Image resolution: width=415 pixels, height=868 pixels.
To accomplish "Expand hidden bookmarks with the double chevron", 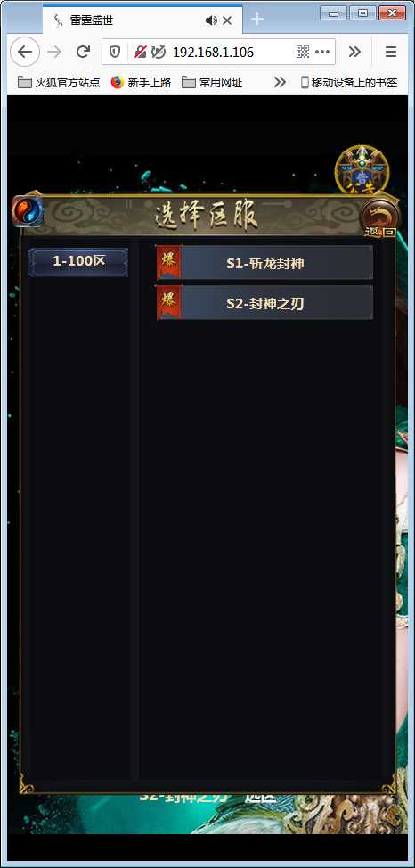I will (x=280, y=83).
